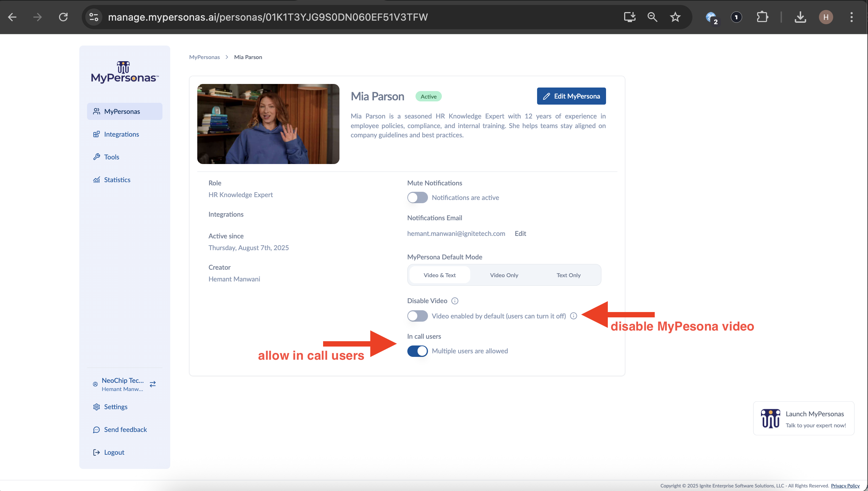Open the Extensions puzzle icon
This screenshot has height=491, width=868.
click(762, 17)
